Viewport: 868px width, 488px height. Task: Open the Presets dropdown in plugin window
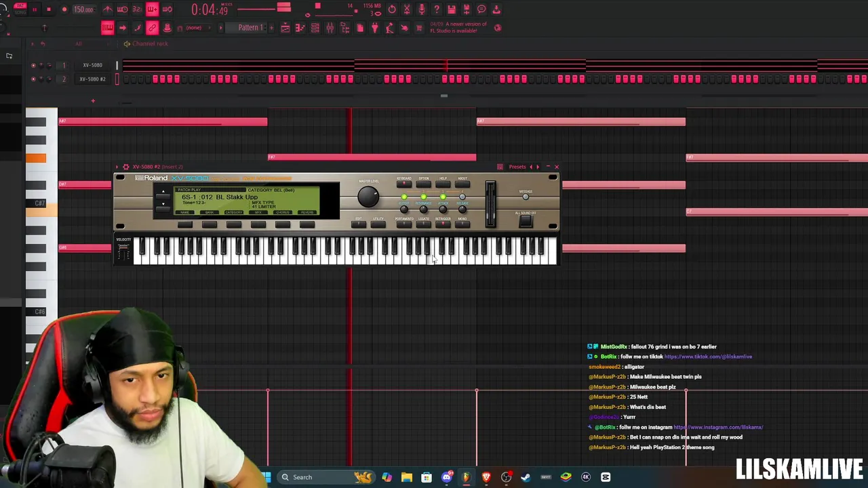coord(517,167)
